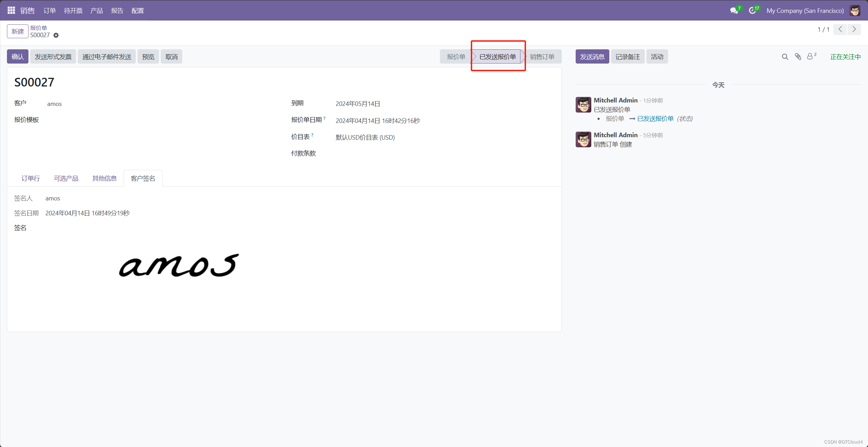This screenshot has height=447, width=868.
Task: Click the amos signature image
Action: click(179, 266)
